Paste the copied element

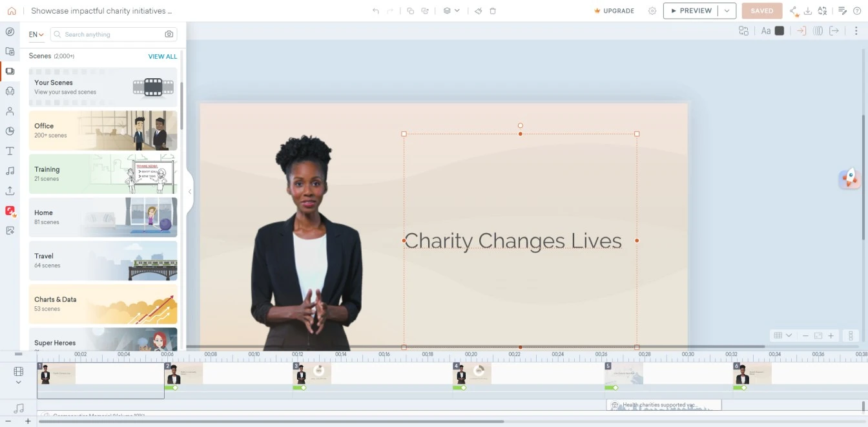pyautogui.click(x=424, y=11)
